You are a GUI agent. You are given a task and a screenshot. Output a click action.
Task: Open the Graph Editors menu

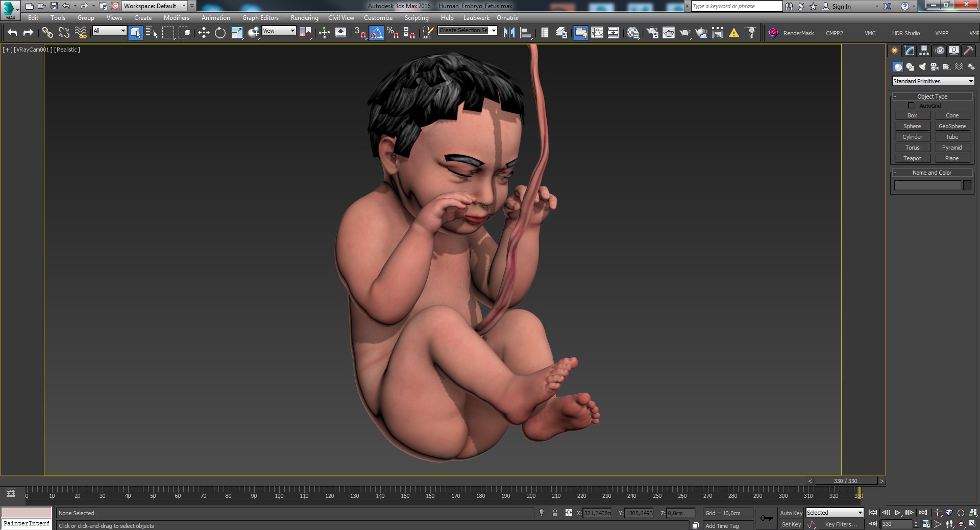tap(260, 18)
